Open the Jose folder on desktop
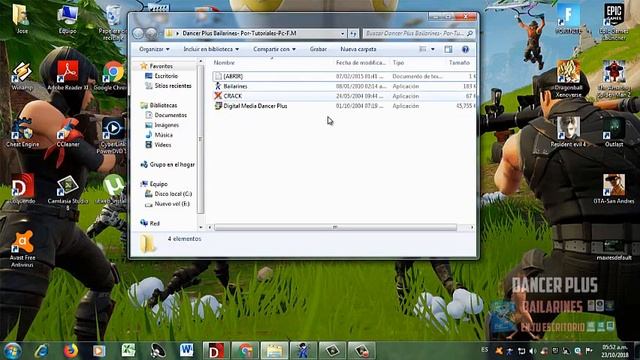The height and width of the screenshot is (360, 640). click(x=21, y=18)
